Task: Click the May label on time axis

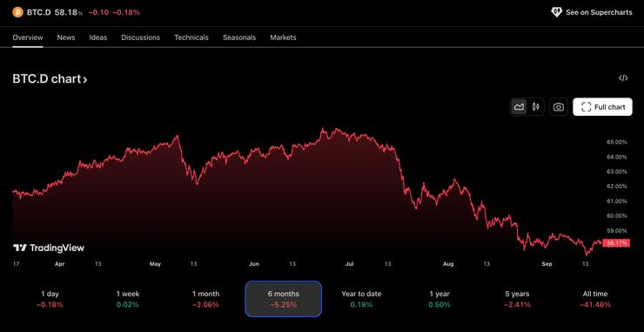Action: [x=155, y=264]
